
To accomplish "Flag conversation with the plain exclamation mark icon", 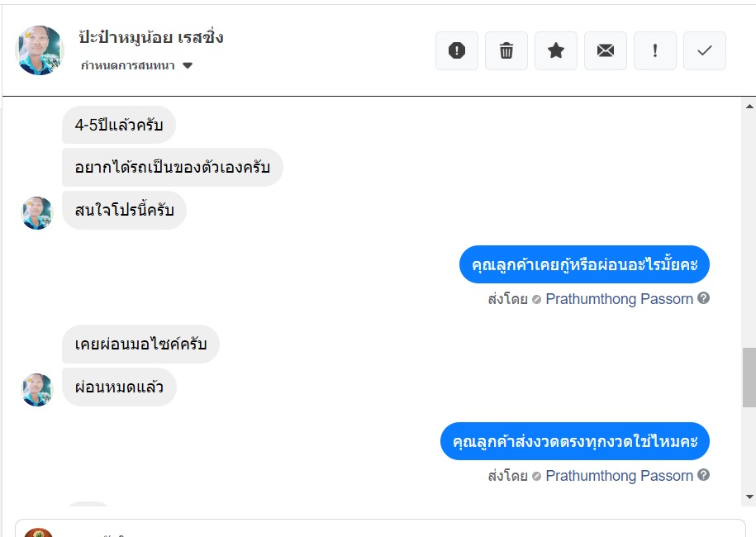I will (x=654, y=50).
